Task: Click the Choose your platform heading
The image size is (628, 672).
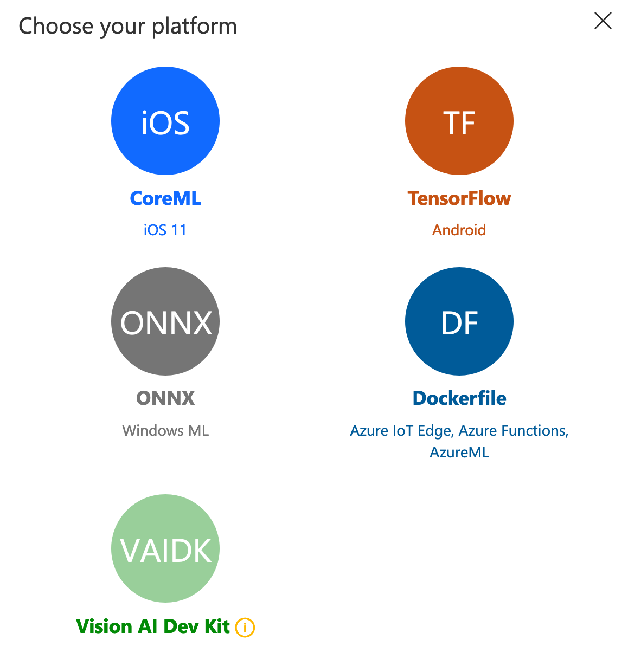Action: pyautogui.click(x=128, y=26)
